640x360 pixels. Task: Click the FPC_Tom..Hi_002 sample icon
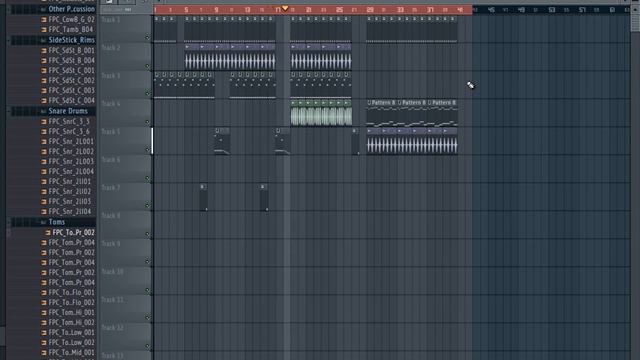point(44,322)
